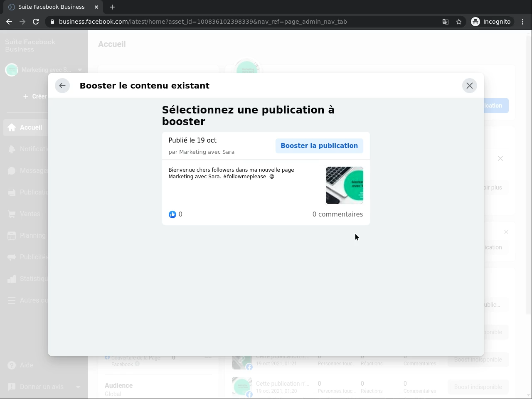The width and height of the screenshot is (532, 399).
Task: Click the hamburger Autres outils icon
Action: click(12, 300)
